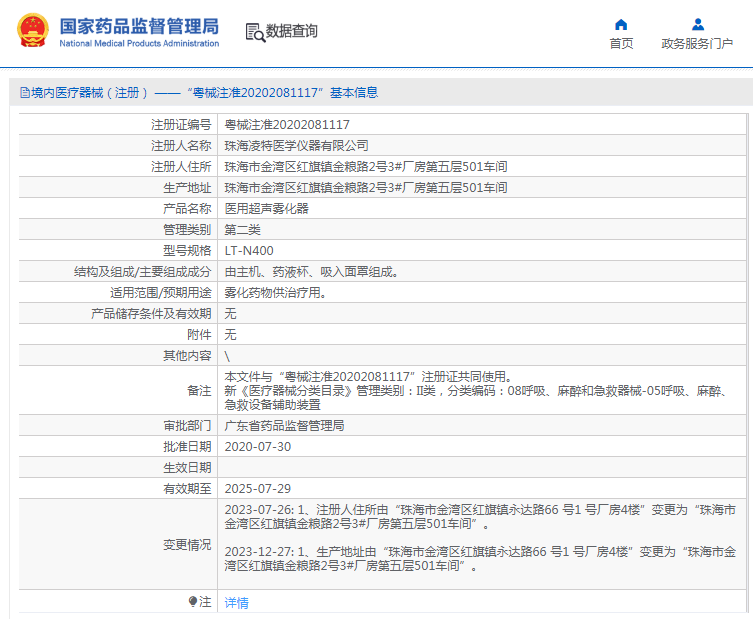
Task: Click the 型号规格 label
Action: [187, 251]
